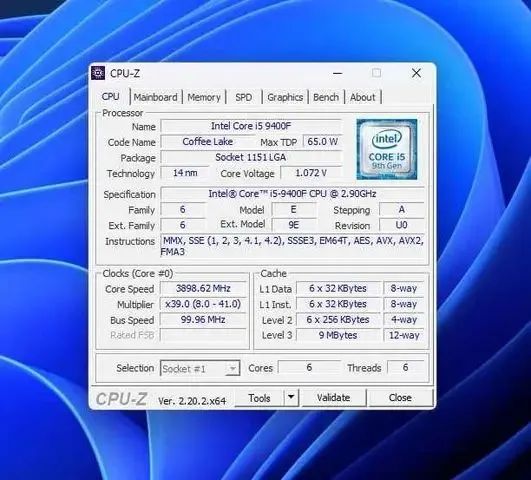Click the empty Rated FSB field
Screen dimensions: 531x480
(x=203, y=335)
